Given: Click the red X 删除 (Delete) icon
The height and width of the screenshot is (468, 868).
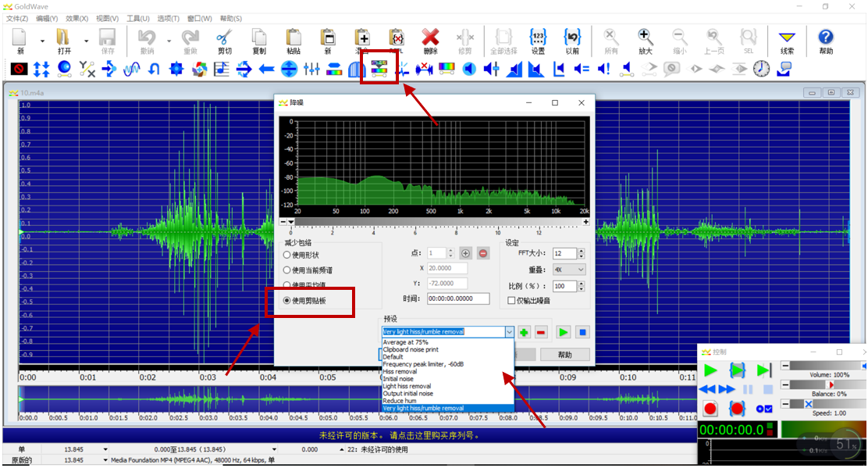Looking at the screenshot, I should pyautogui.click(x=430, y=37).
